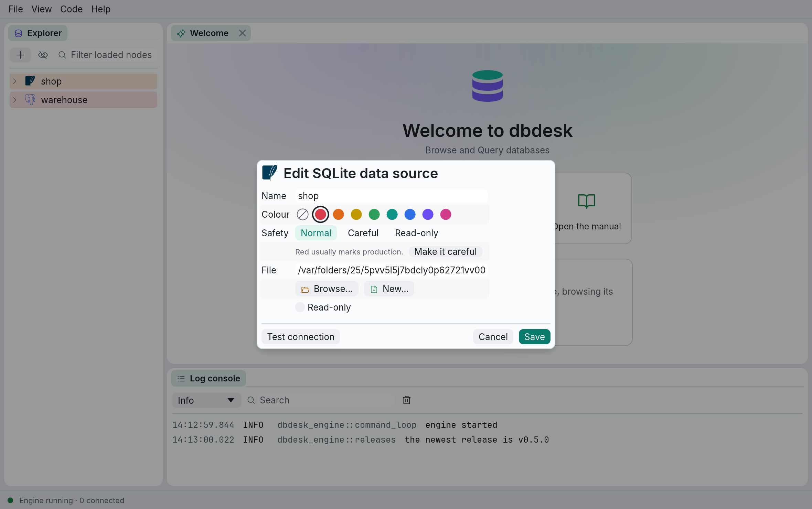Click New... to create database file
Image resolution: width=812 pixels, height=509 pixels.
pos(389,289)
